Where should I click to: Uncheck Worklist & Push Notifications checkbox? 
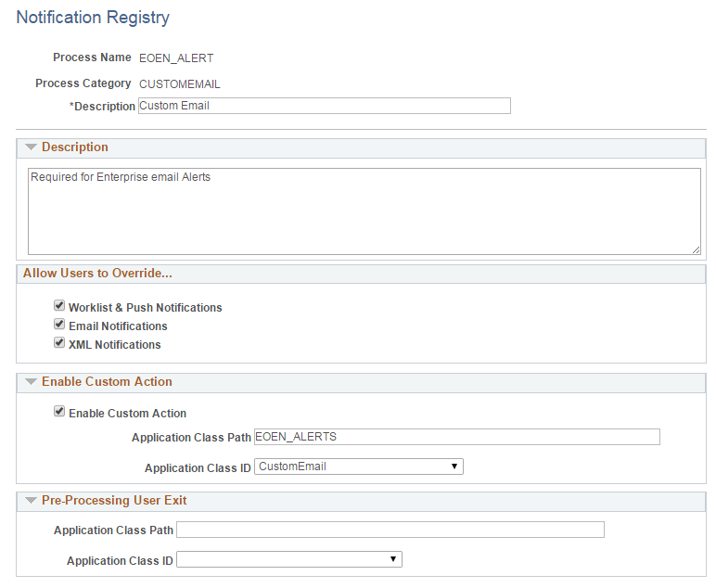[59, 305]
